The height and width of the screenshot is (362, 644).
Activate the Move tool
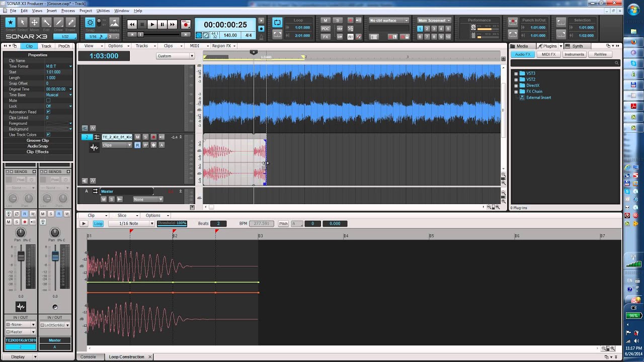tap(34, 23)
